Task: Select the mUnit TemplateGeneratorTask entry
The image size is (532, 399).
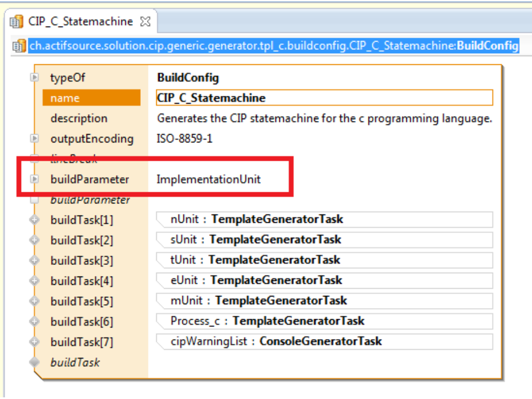Action: tap(259, 301)
